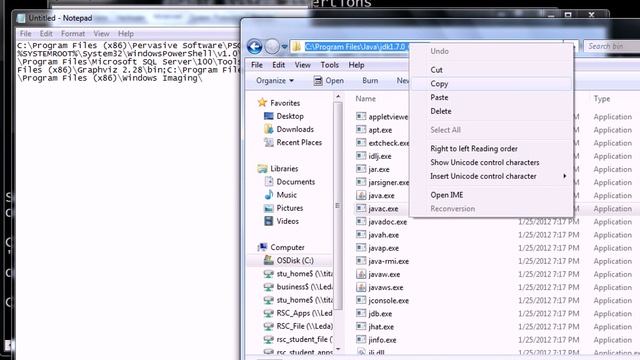This screenshot has height=360, width=640.
Task: Click the Pictures library icon
Action: point(269,208)
